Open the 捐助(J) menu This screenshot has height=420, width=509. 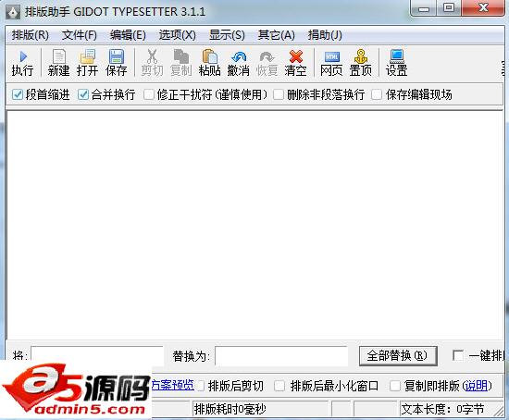(x=325, y=35)
